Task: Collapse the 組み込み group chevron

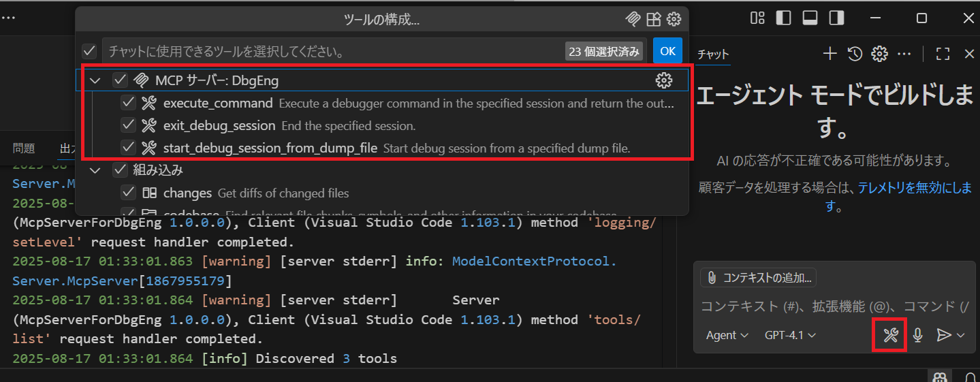Action: tap(95, 170)
